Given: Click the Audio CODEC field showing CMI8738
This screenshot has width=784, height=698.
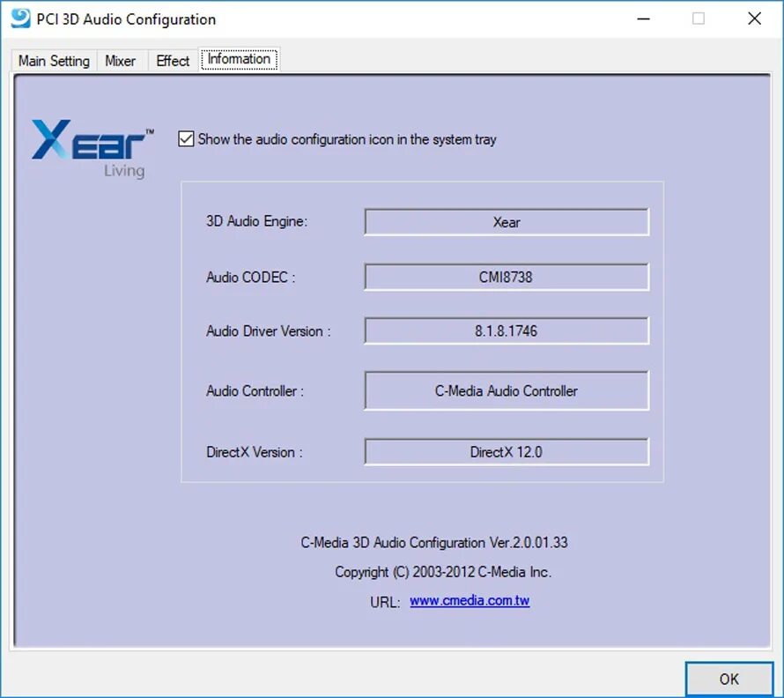Looking at the screenshot, I should pos(507,277).
